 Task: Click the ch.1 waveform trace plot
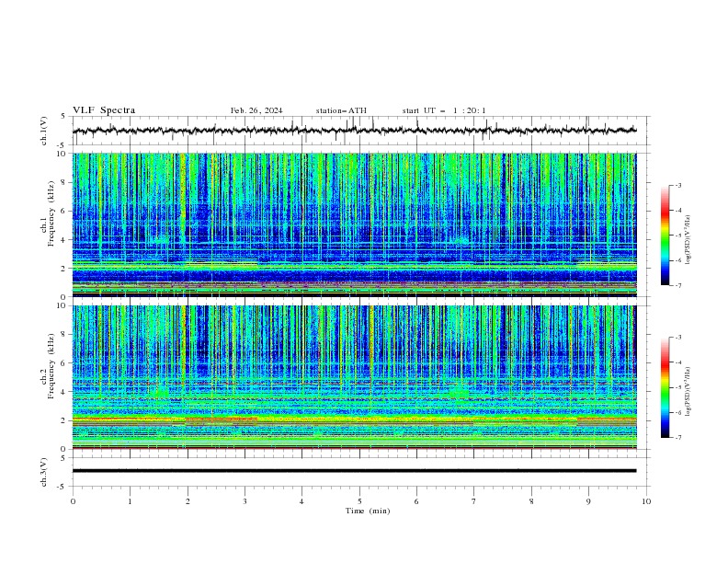tap(354, 131)
